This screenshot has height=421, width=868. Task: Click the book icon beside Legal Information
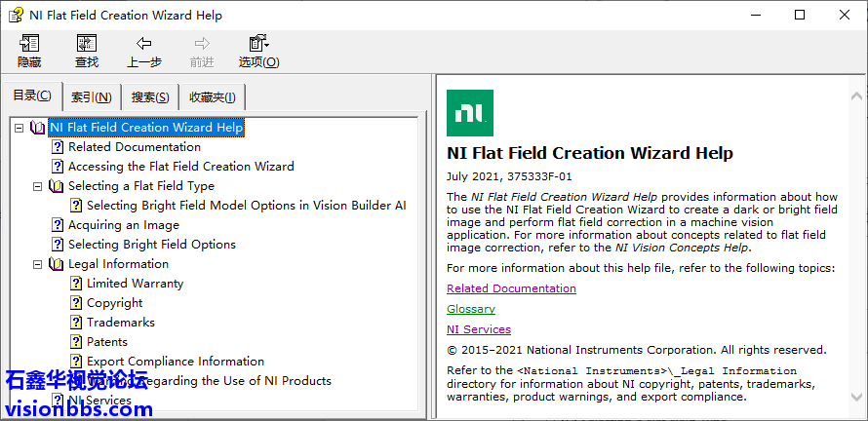57,264
